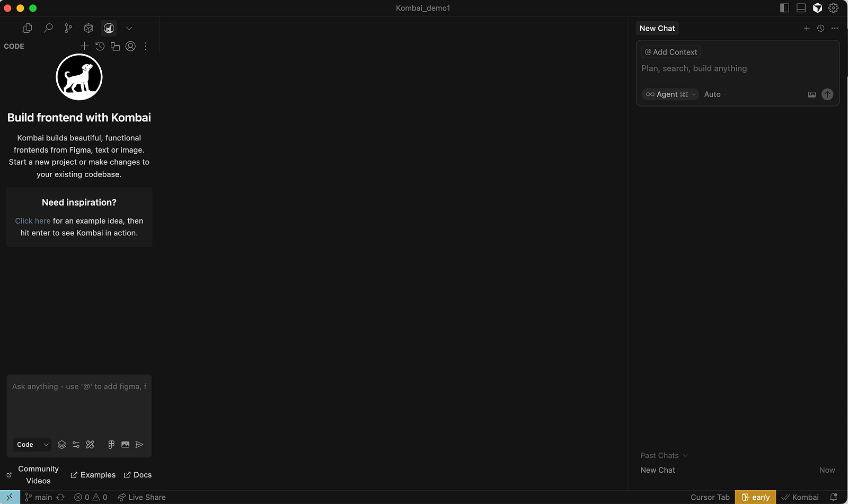Open the Code mode dropdown
848x504 pixels.
(32, 445)
